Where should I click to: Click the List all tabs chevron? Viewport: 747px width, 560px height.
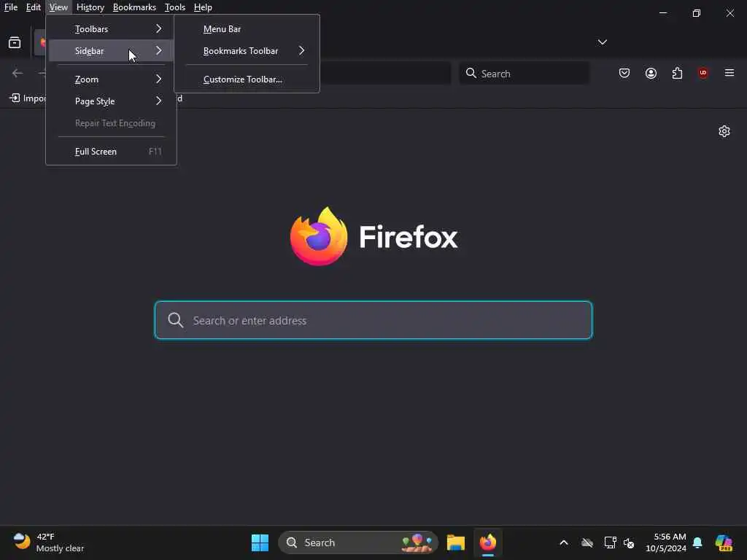[x=602, y=42]
